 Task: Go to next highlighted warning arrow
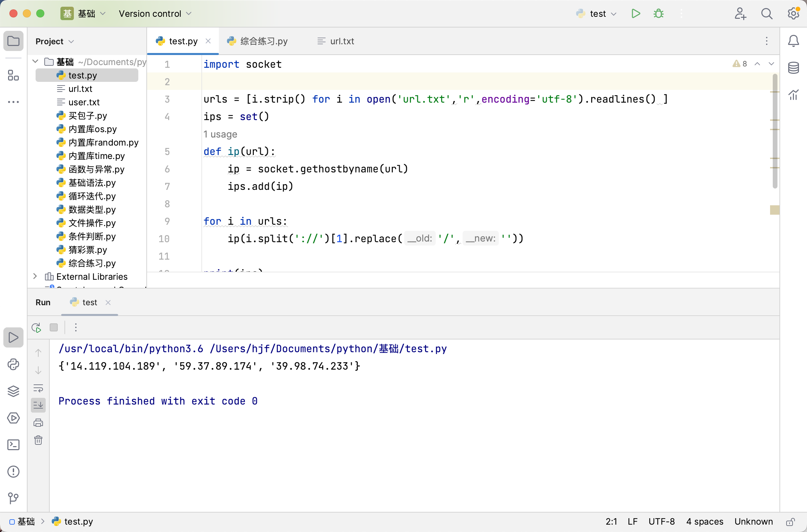tap(771, 64)
